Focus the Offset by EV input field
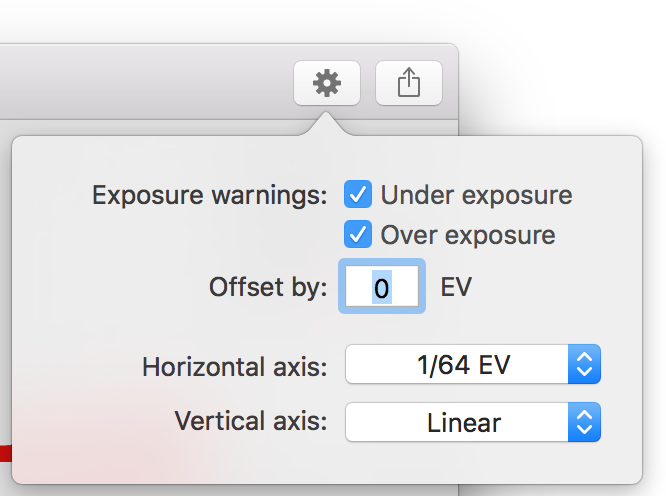This screenshot has height=496, width=666. pyautogui.click(x=382, y=286)
